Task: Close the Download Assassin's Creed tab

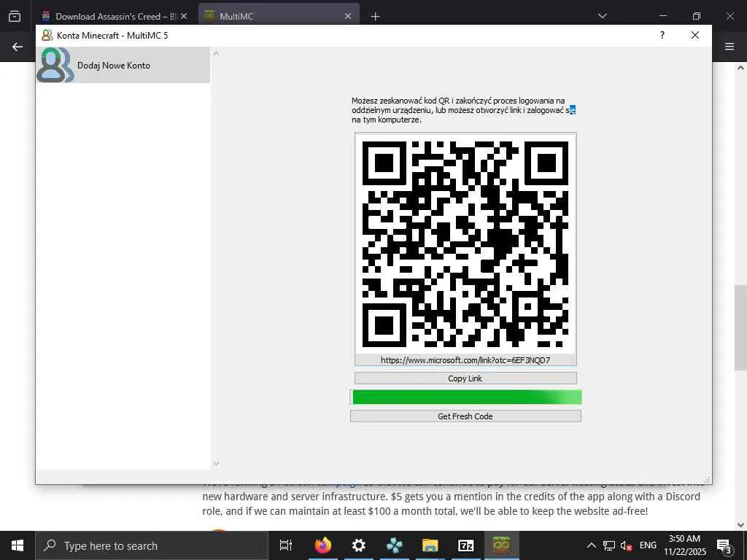Action: click(184, 16)
